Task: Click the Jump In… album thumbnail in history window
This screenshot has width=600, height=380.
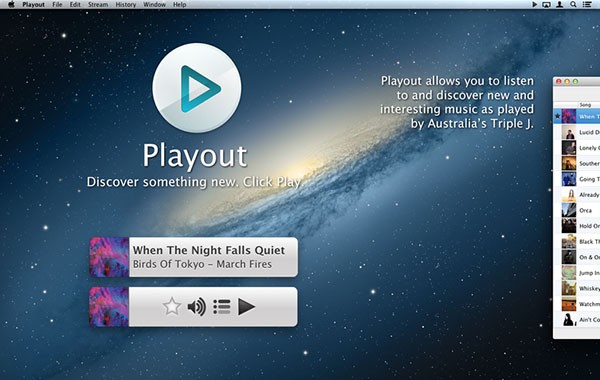Action: click(x=569, y=272)
